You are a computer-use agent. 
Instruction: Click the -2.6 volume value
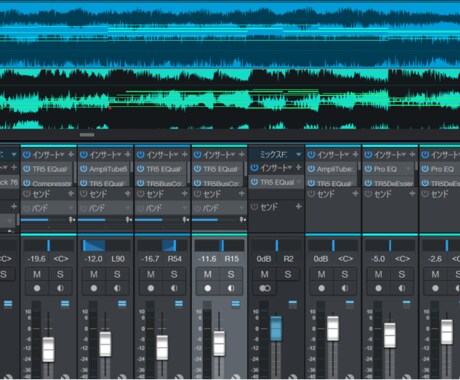pos(435,259)
